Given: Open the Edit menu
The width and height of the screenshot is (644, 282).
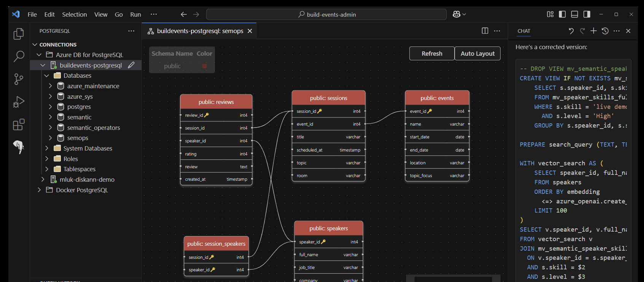Looking at the screenshot, I should [49, 14].
